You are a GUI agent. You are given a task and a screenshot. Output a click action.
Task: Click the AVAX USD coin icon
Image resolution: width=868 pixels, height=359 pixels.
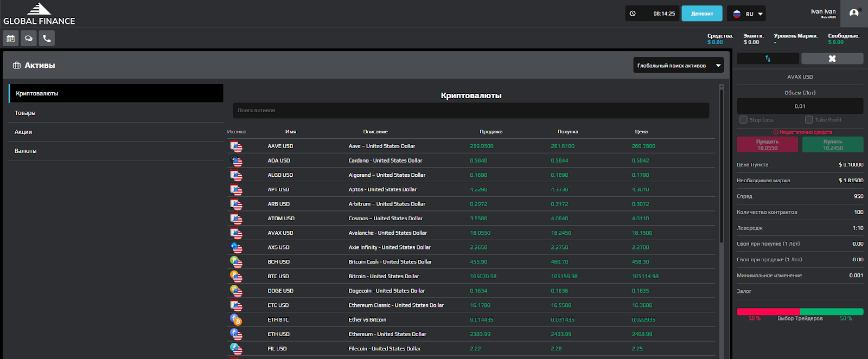[236, 233]
